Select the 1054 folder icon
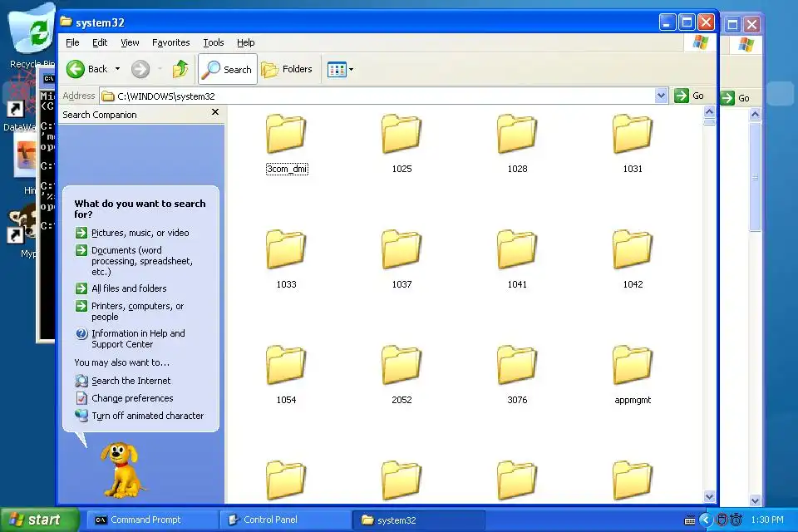Screen dimensions: 798x532 pos(286,365)
